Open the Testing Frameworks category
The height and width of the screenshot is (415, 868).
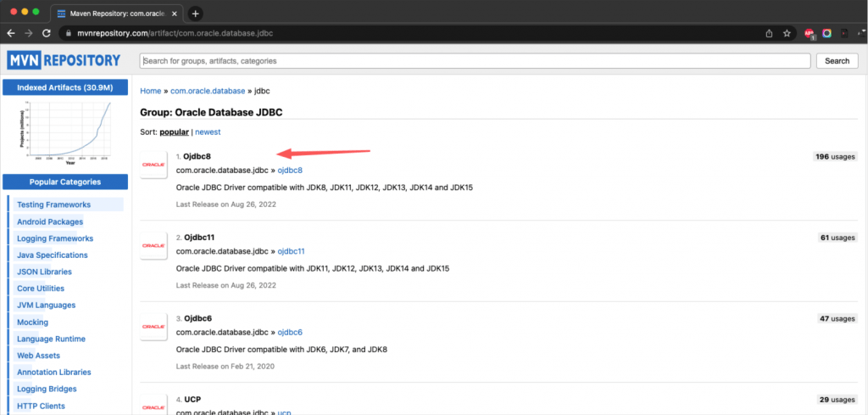click(53, 205)
